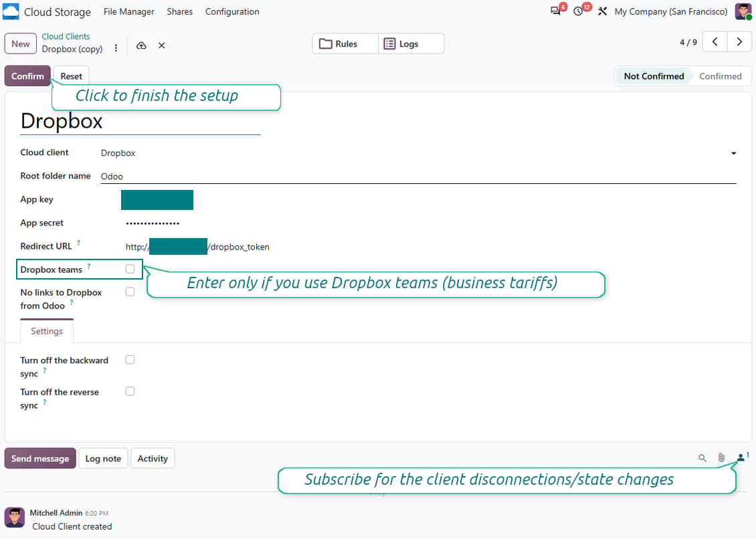This screenshot has height=539, width=756.
Task: Enable the Dropbox teams checkbox
Action: (130, 269)
